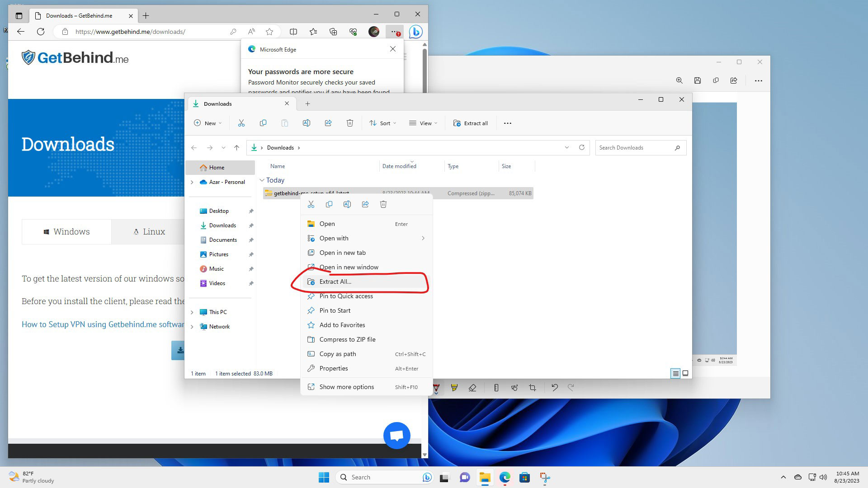Click the Bing Chat sidebar icon
The image size is (868, 488).
416,32
